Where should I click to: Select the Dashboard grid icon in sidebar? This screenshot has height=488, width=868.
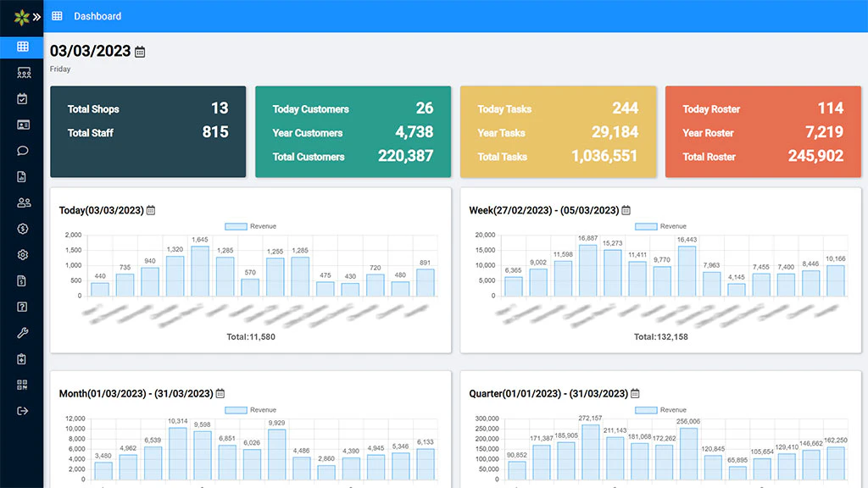coord(22,47)
